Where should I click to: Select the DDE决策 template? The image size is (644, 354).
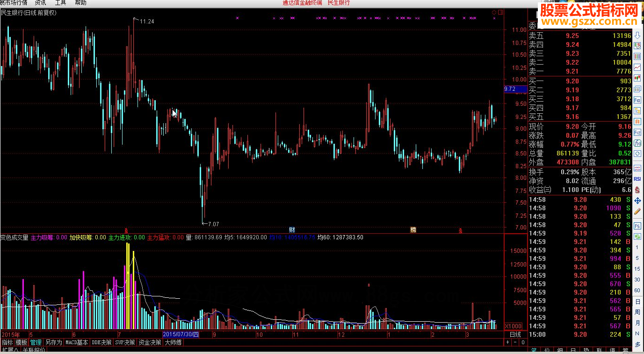tap(101, 342)
